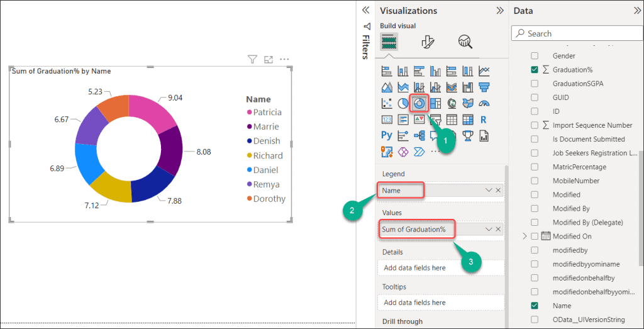The image size is (644, 329).
Task: Select the Table visual
Action: (x=452, y=120)
